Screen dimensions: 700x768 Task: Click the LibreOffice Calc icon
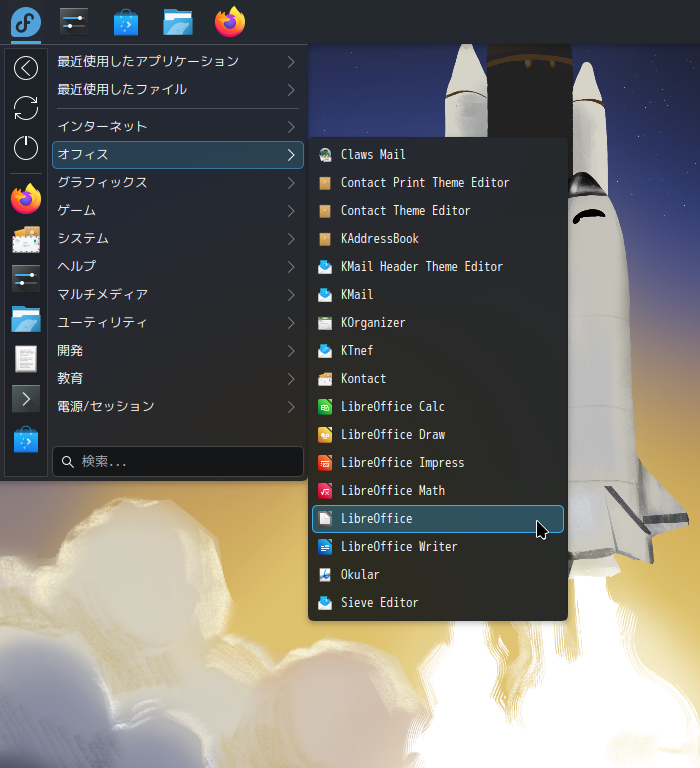(325, 407)
